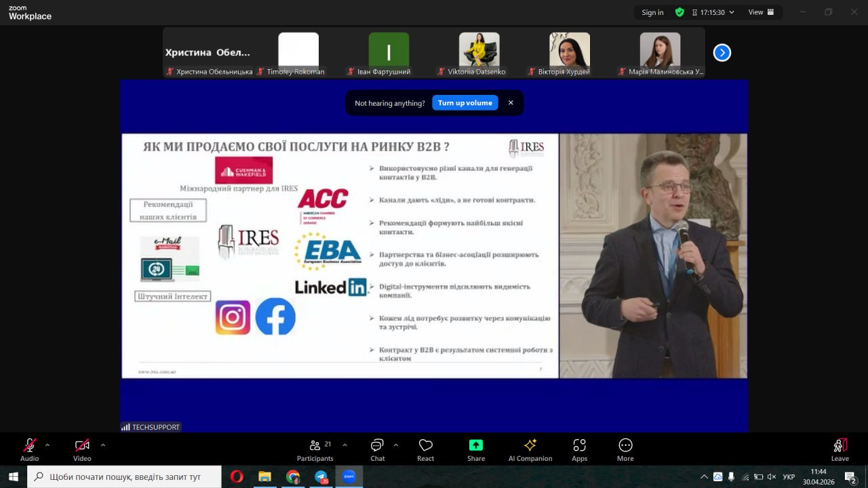
Task: Open Google Chrome from the taskbar
Action: [x=293, y=476]
